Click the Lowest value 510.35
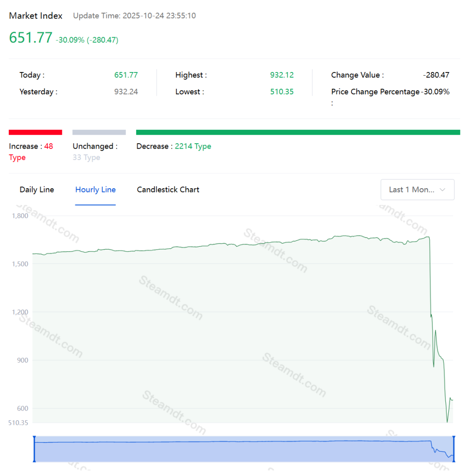The image size is (465, 476). [x=282, y=92]
